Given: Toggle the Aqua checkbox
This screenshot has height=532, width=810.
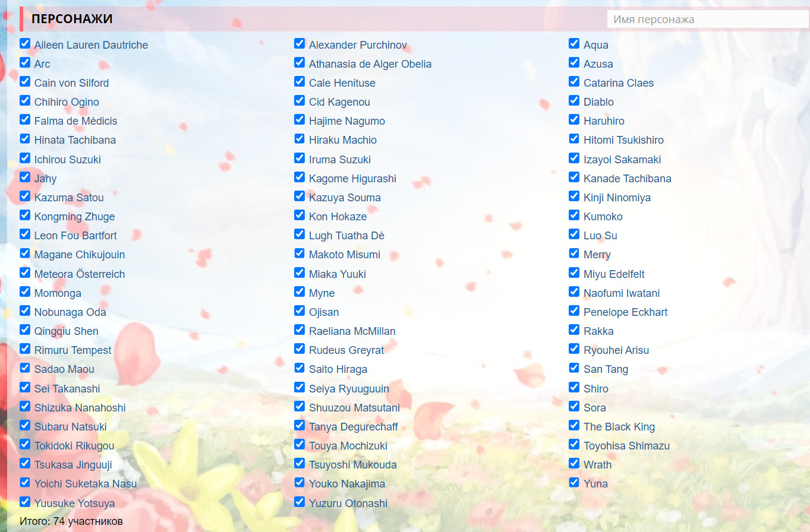Looking at the screenshot, I should (x=574, y=43).
